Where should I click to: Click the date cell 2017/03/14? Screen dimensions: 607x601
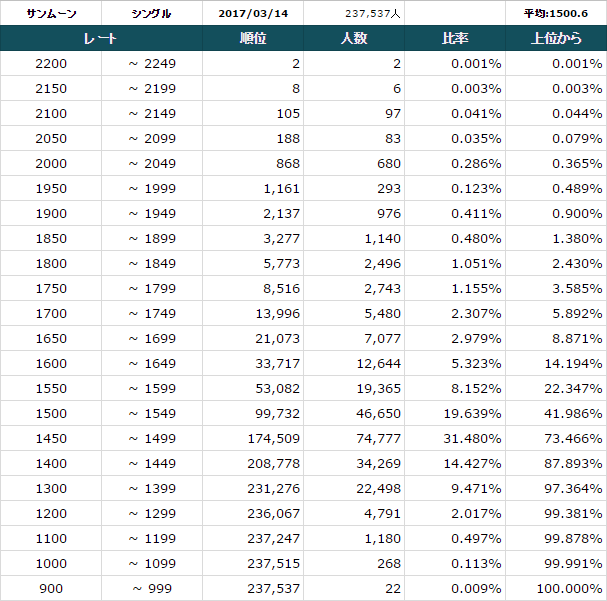coord(253,14)
